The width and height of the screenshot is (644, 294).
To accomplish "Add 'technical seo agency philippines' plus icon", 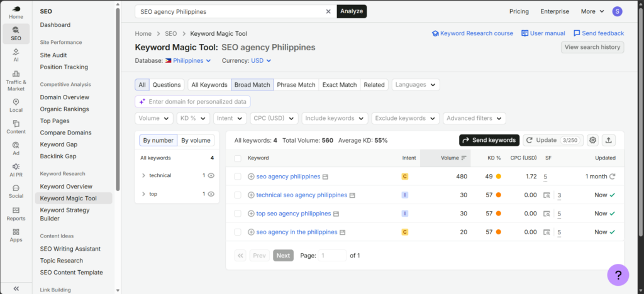I will pos(251,195).
